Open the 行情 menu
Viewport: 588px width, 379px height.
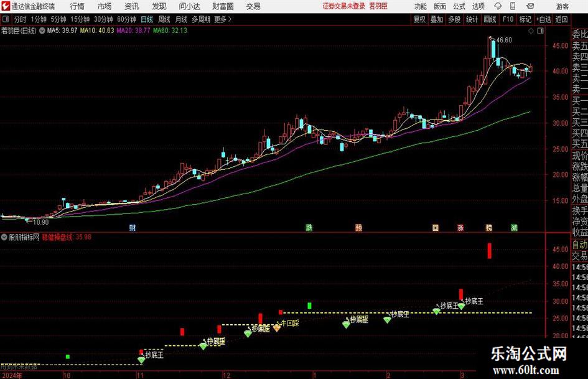[x=77, y=6]
